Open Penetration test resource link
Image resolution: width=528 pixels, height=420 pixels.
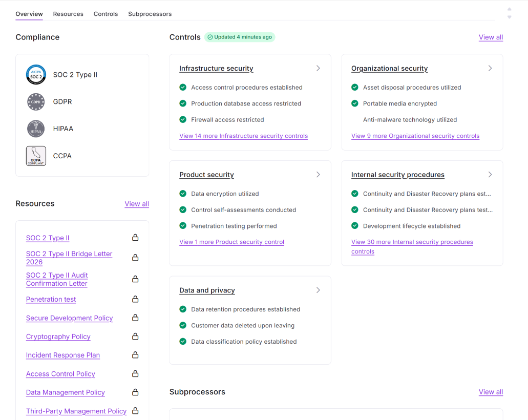(51, 299)
